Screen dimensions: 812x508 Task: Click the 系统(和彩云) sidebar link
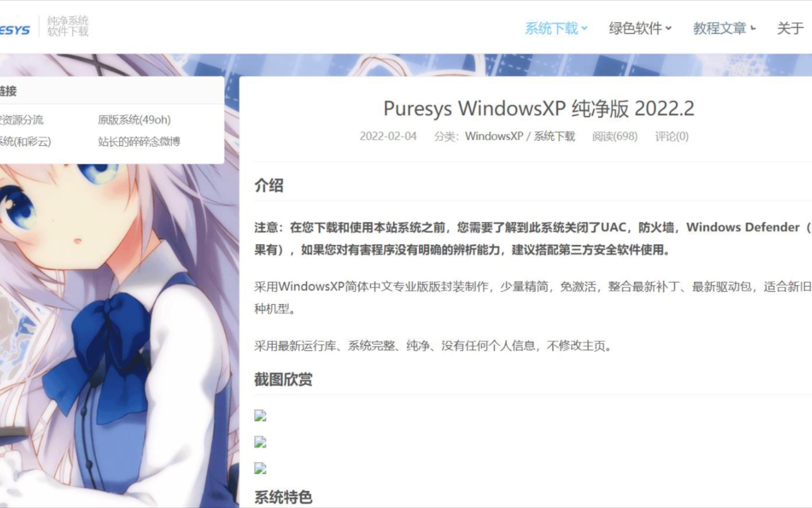[x=26, y=141]
